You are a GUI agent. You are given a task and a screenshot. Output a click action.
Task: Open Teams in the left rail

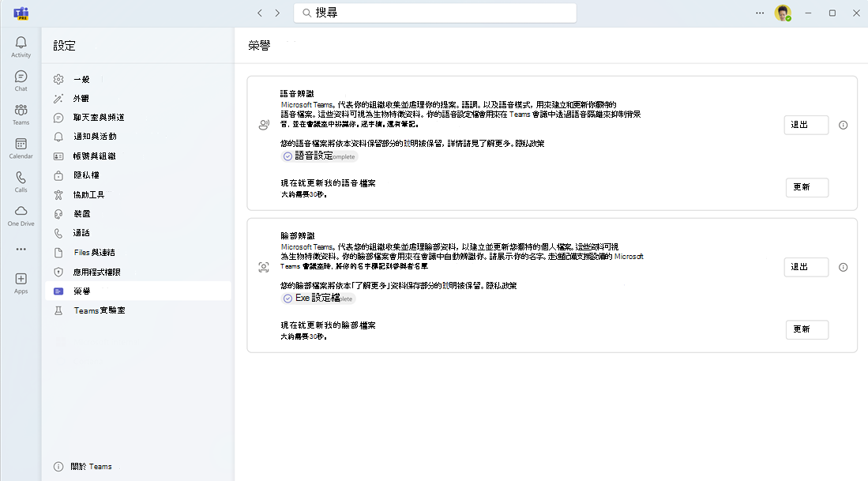point(21,115)
